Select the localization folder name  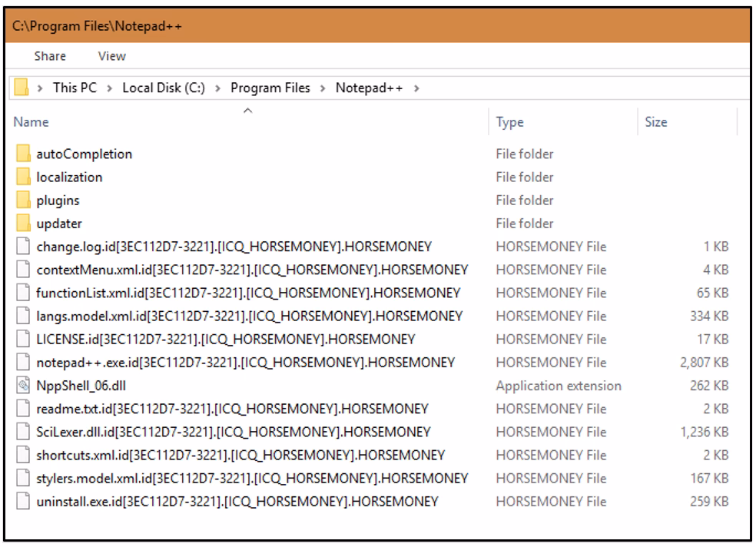(x=69, y=177)
